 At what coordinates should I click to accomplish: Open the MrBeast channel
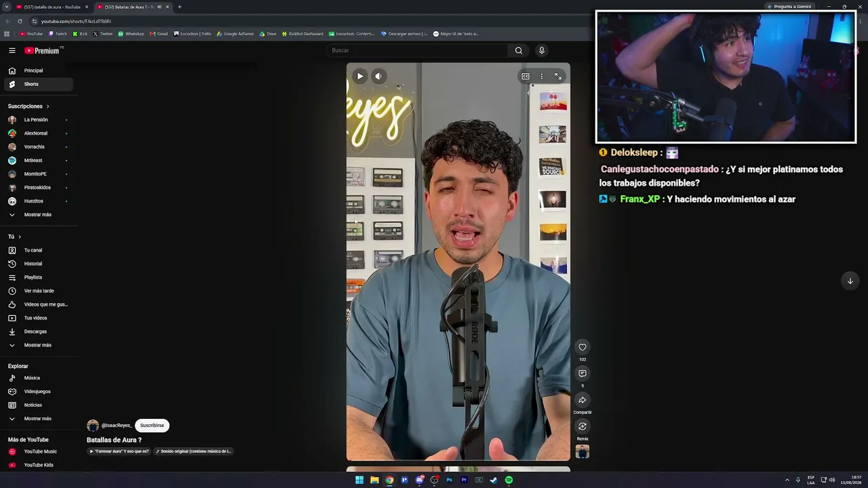coord(38,161)
